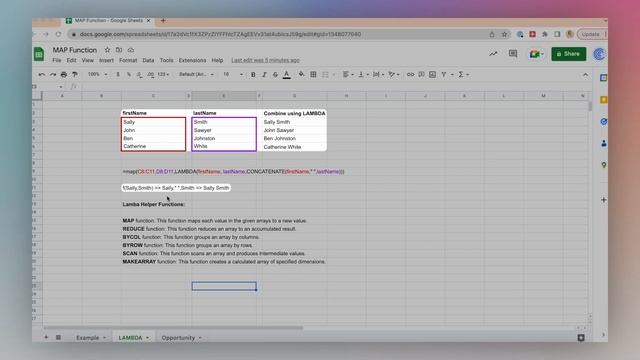Screen dimensions: 640x360
Task: Open the font family dropdown
Action: click(x=196, y=75)
